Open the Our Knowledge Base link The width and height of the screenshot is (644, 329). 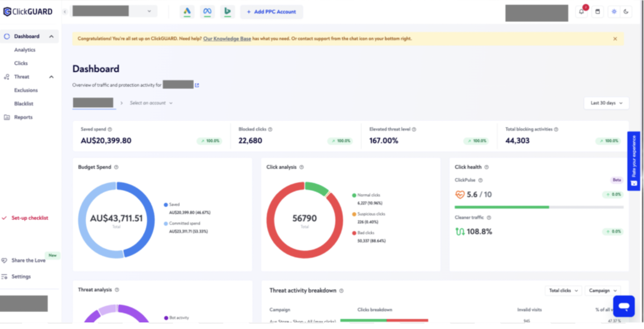coord(227,39)
